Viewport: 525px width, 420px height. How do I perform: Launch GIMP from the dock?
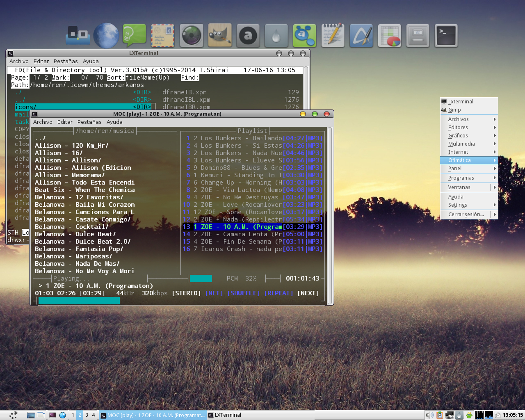219,36
